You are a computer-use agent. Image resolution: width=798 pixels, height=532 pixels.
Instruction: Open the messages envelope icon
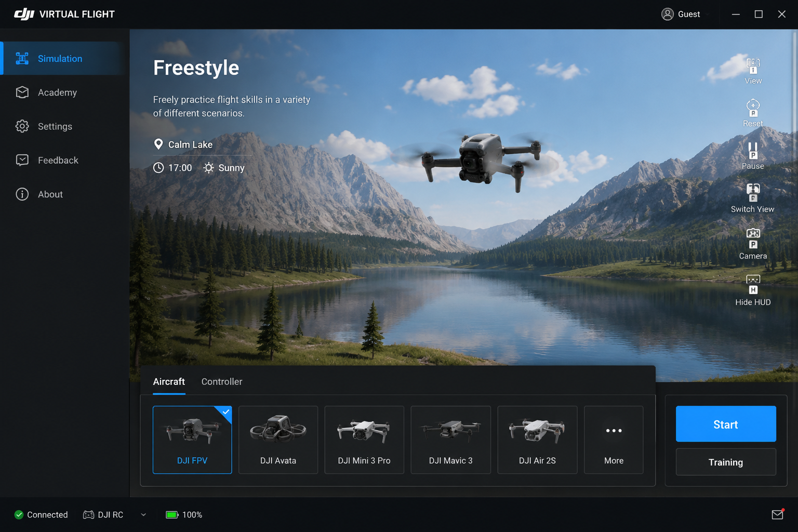click(777, 514)
